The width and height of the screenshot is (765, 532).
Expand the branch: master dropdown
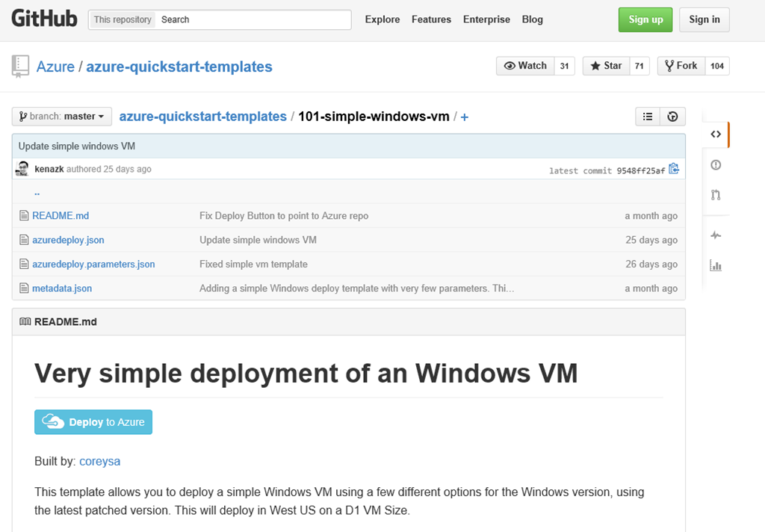pyautogui.click(x=62, y=117)
